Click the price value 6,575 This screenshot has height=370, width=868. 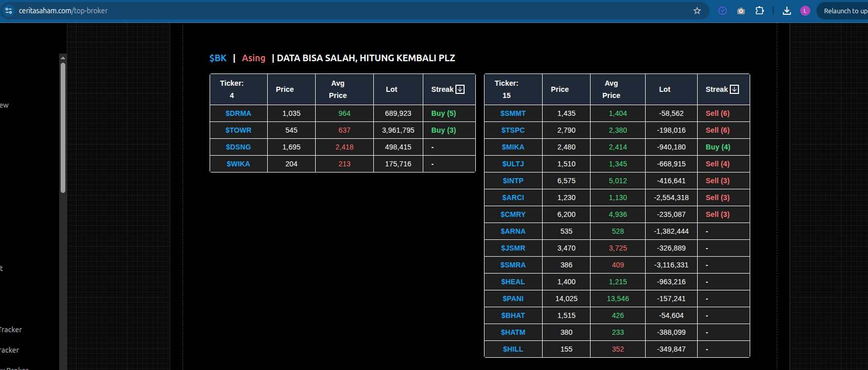[x=567, y=181]
